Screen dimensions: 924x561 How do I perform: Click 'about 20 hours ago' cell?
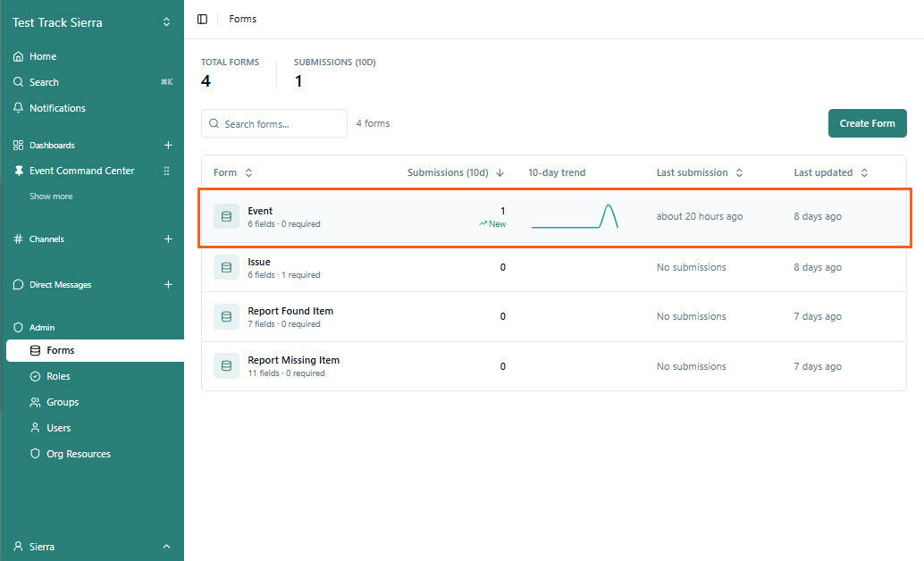(700, 216)
